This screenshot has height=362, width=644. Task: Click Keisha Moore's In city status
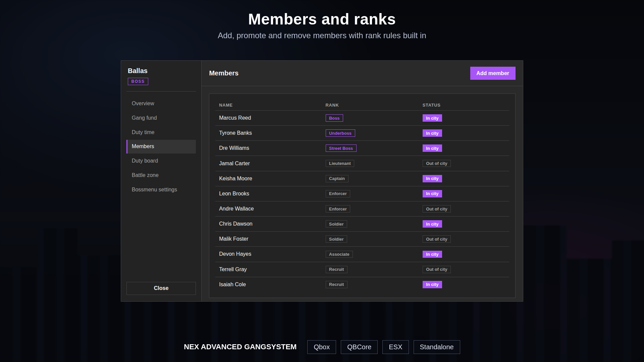click(x=432, y=179)
